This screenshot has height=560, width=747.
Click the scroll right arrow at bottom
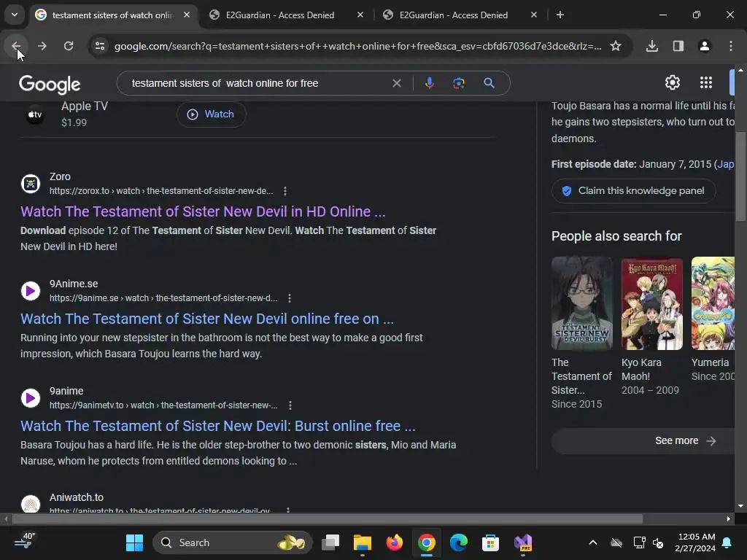[729, 518]
